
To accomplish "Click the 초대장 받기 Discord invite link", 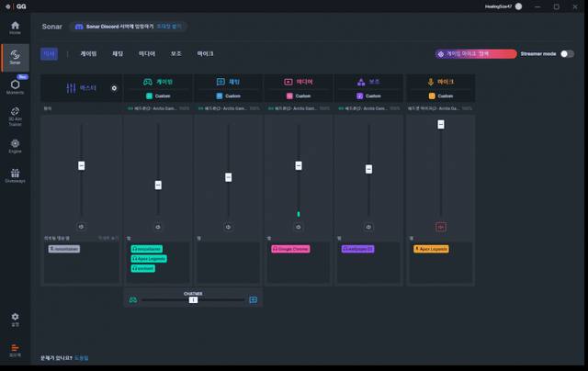I will [168, 27].
